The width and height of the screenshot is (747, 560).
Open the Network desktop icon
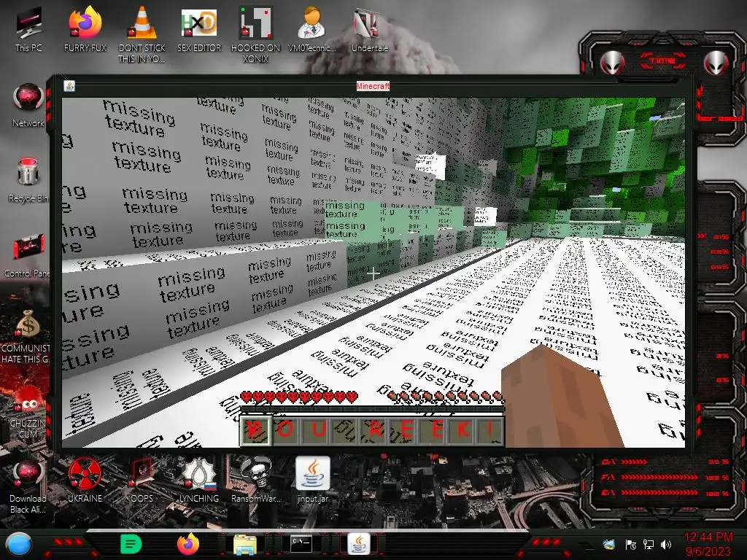[28, 105]
